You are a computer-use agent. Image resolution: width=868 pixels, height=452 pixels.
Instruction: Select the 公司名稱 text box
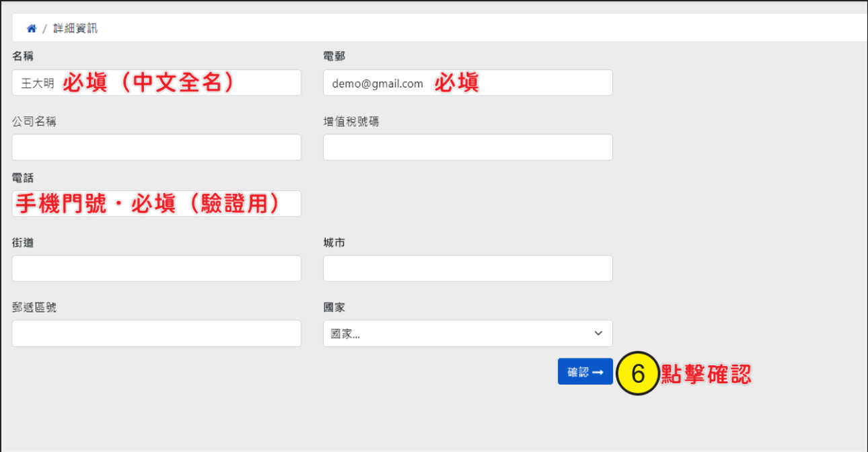[x=156, y=147]
